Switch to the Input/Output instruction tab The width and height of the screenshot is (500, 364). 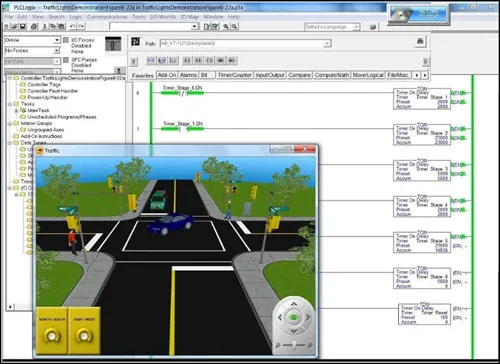click(270, 75)
